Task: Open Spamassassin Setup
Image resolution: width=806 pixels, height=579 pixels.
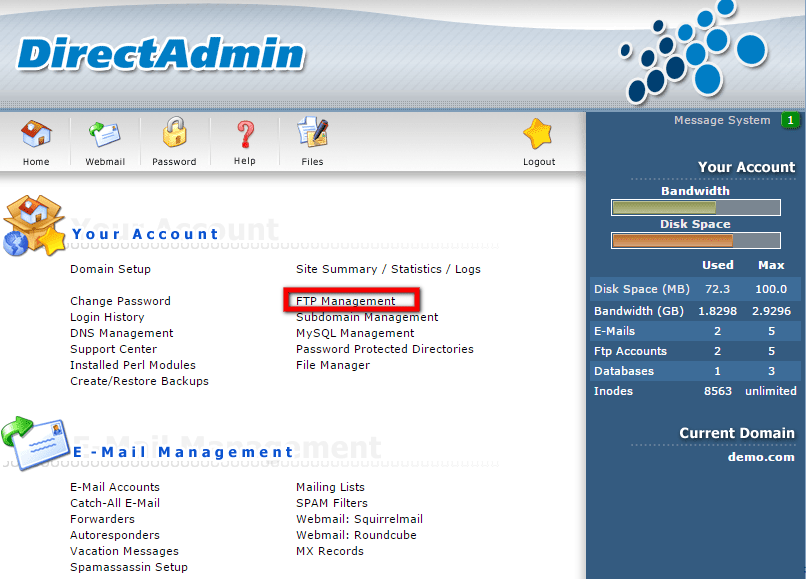Action: pos(128,567)
